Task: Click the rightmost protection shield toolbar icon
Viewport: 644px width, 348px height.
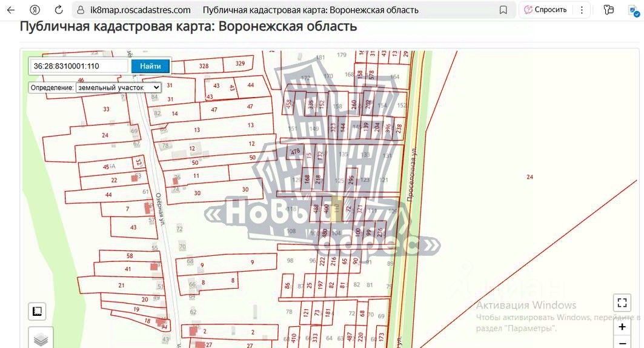Action: tap(634, 11)
